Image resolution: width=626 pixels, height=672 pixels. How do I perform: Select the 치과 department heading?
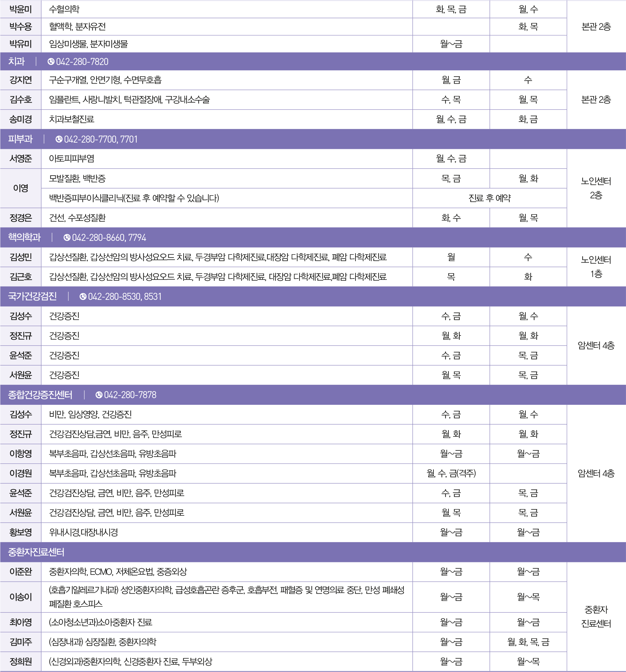tap(16, 62)
